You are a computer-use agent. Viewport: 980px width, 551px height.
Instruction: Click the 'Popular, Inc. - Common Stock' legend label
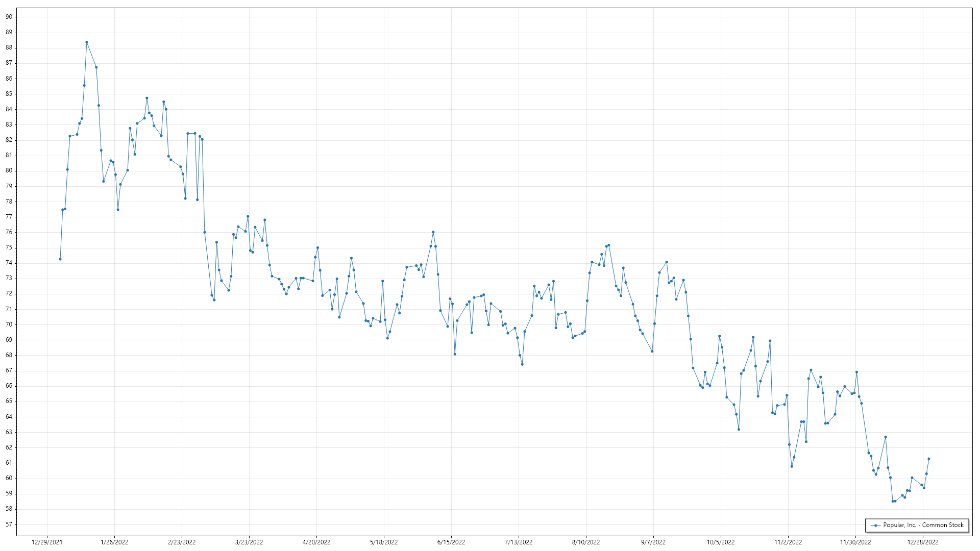pos(923,525)
